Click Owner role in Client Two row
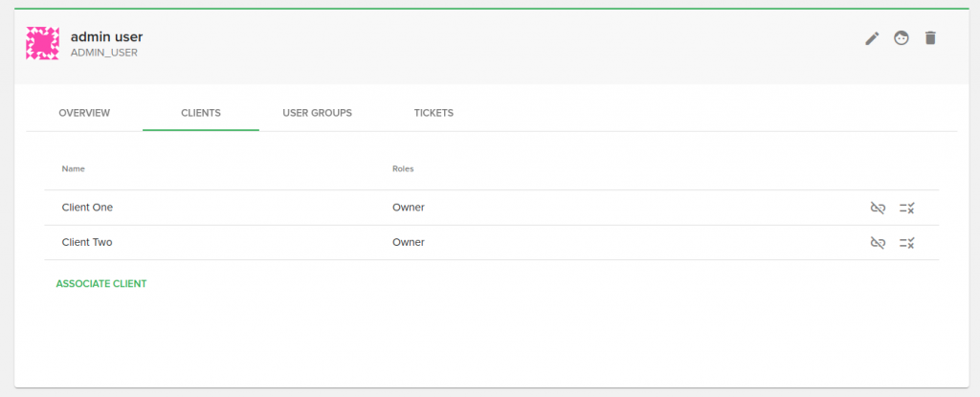 [x=408, y=243]
